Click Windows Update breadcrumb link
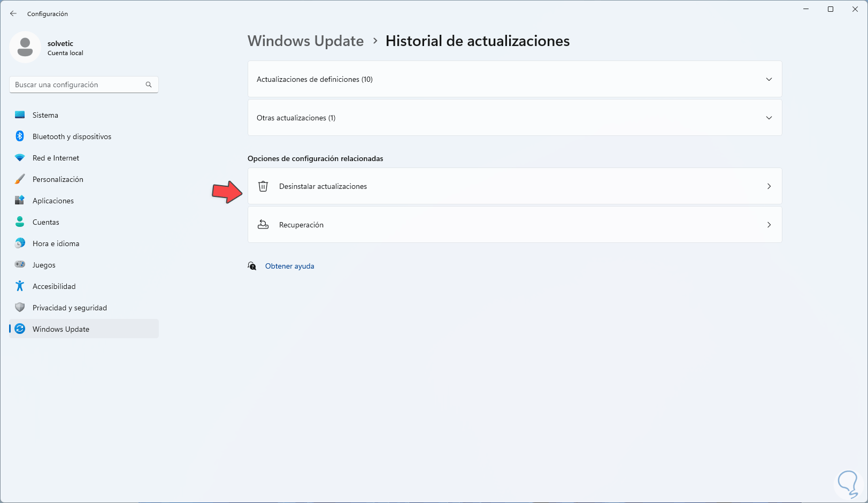868x503 pixels. tap(305, 41)
